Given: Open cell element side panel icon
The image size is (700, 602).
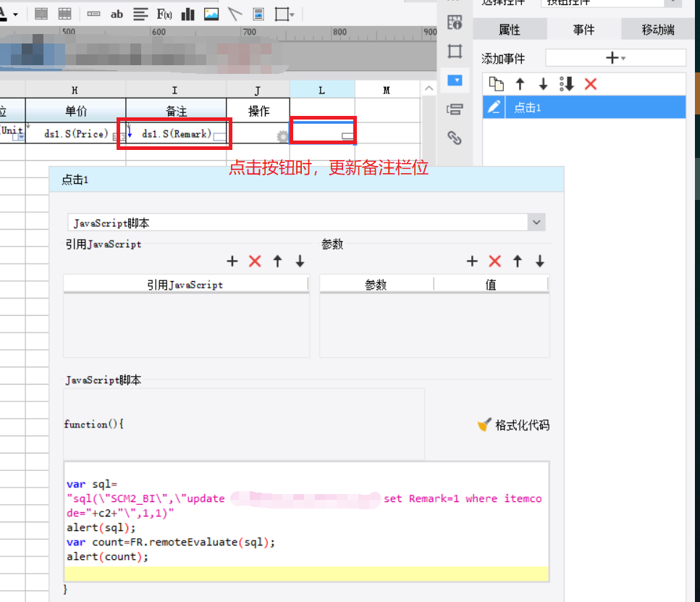Looking at the screenshot, I should coord(455,22).
